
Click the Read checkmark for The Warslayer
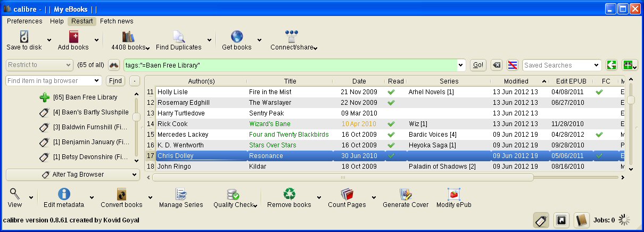[391, 102]
